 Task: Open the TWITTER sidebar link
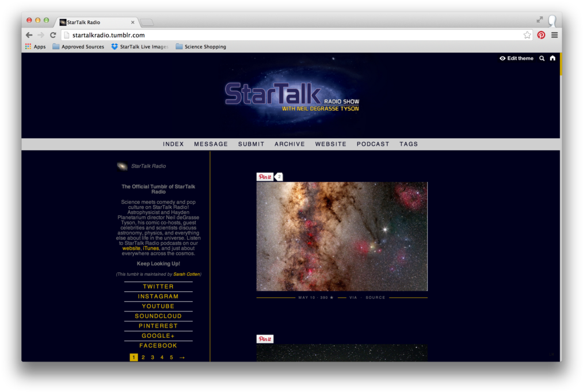[158, 287]
